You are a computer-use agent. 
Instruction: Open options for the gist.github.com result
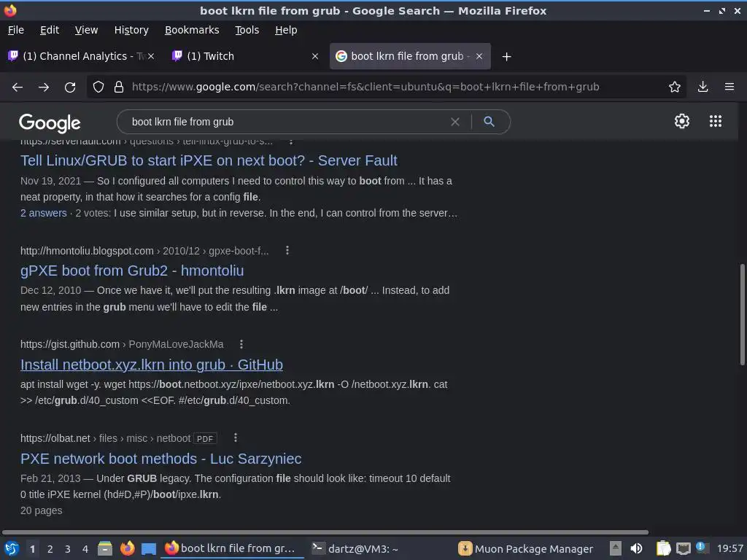pos(241,344)
